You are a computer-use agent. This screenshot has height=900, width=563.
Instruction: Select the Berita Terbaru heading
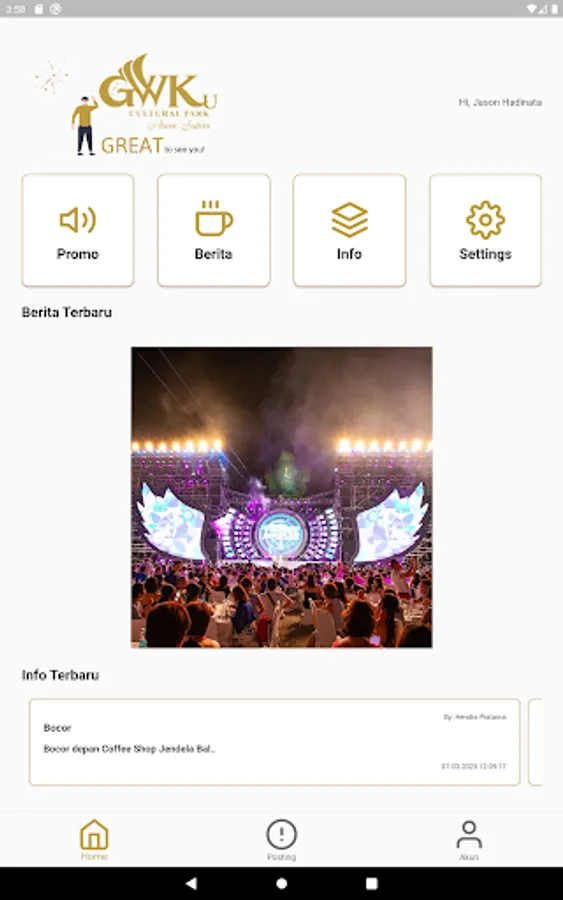coord(67,312)
